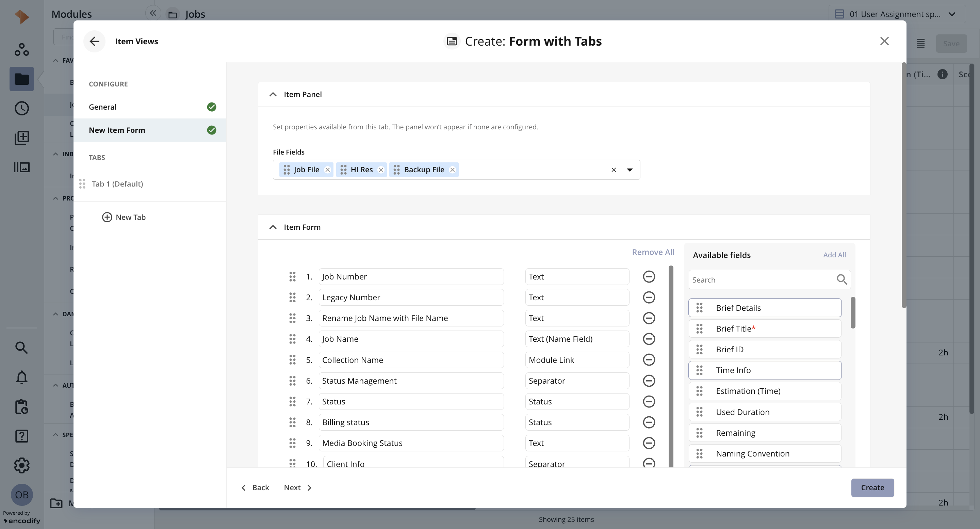Click the Create button
Viewport: 980px width, 529px height.
pyautogui.click(x=872, y=487)
